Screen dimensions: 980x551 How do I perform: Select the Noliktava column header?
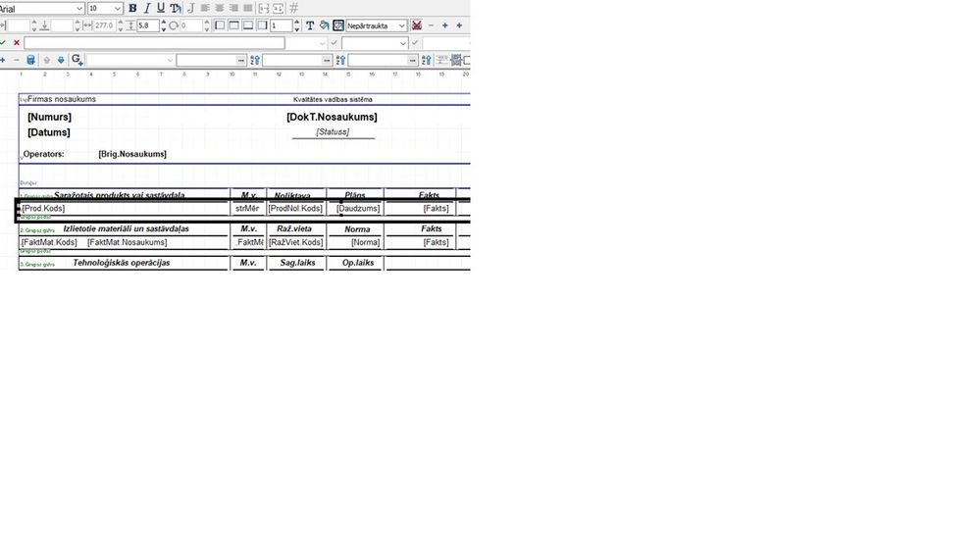point(292,195)
